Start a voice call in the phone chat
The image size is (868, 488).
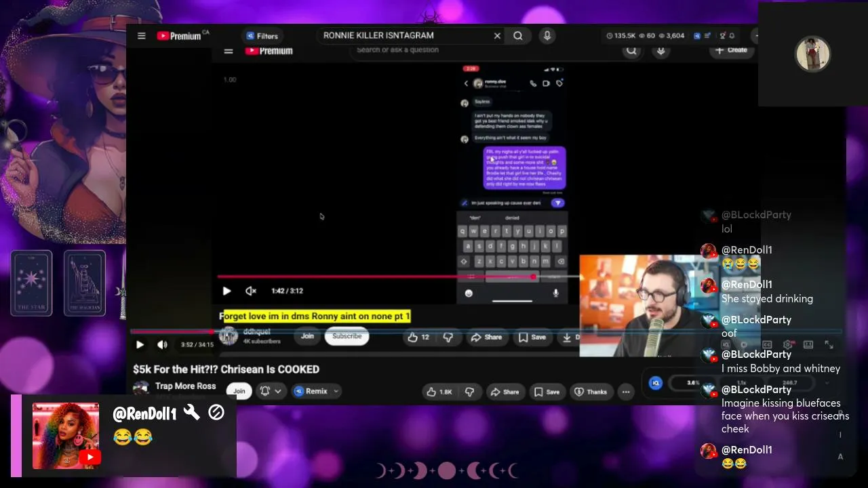(x=533, y=83)
